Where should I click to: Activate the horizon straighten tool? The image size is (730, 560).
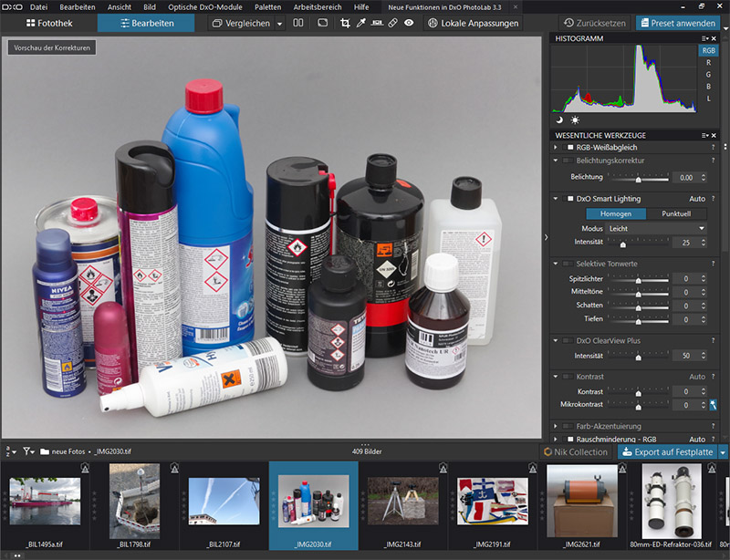(x=376, y=23)
